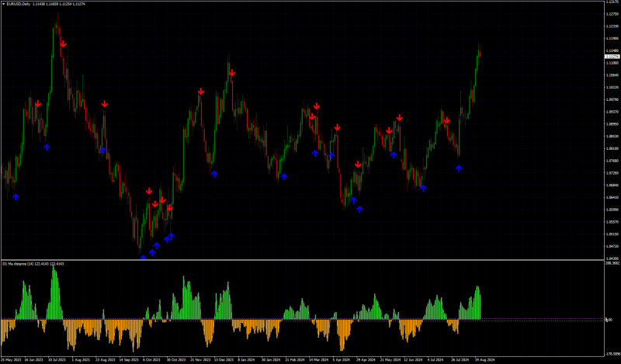Click the 1.12330 price scale label

coord(612,26)
